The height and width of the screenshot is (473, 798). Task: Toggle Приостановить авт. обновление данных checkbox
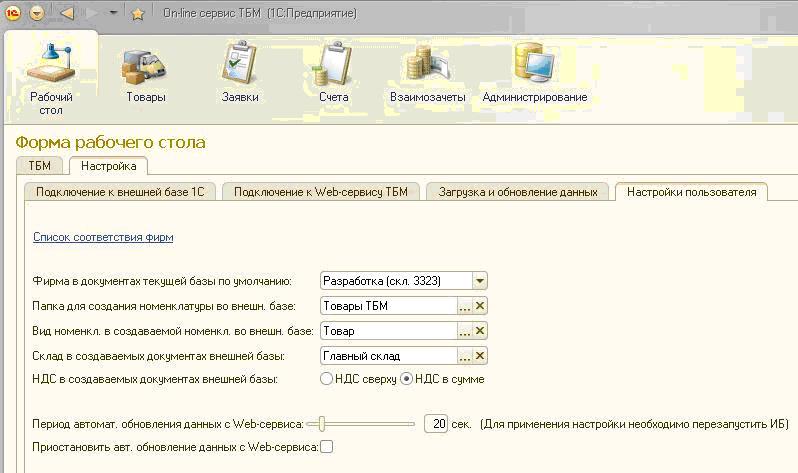click(x=327, y=447)
